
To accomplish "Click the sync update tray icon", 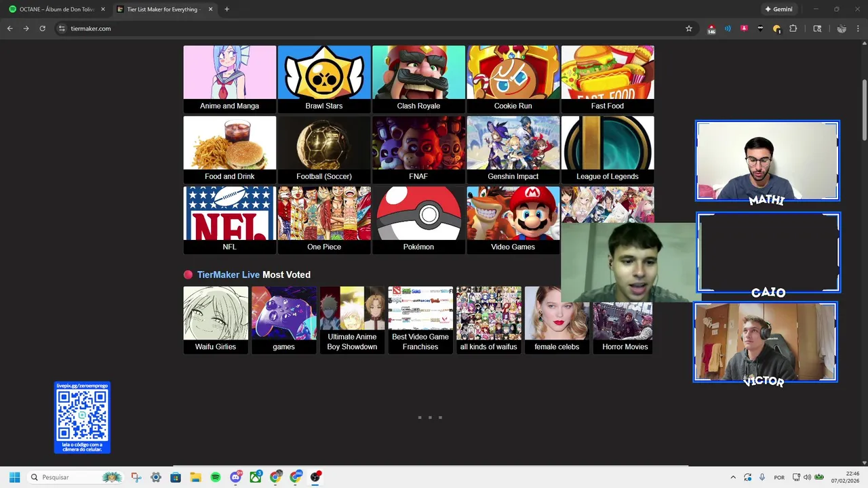I will coord(747,477).
